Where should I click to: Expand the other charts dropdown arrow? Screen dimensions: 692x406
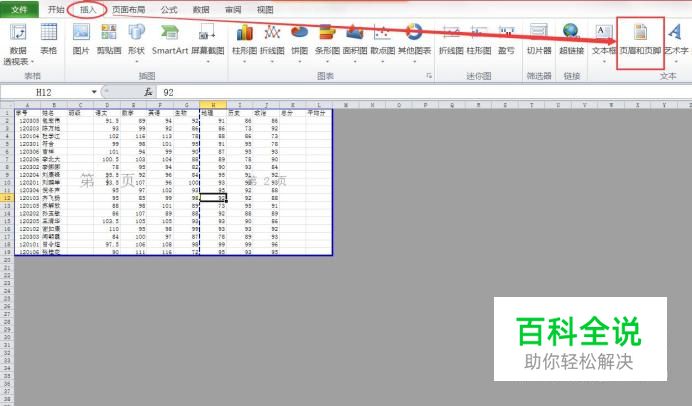[x=414, y=61]
